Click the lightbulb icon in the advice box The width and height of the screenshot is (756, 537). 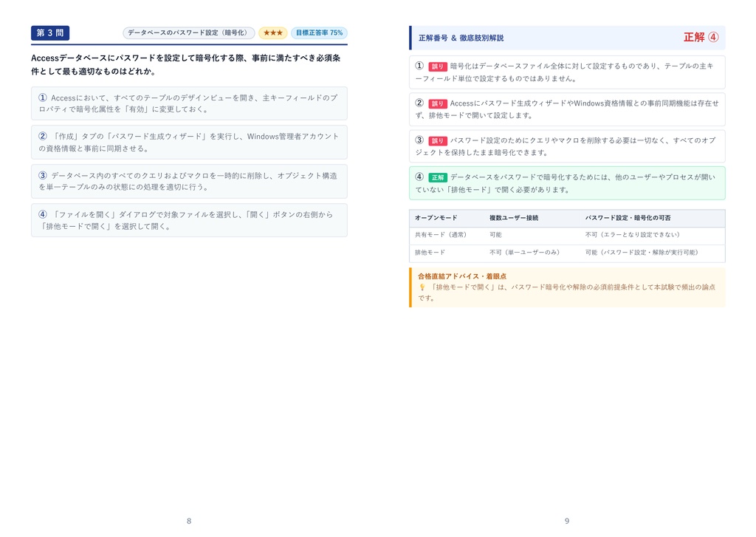click(422, 287)
